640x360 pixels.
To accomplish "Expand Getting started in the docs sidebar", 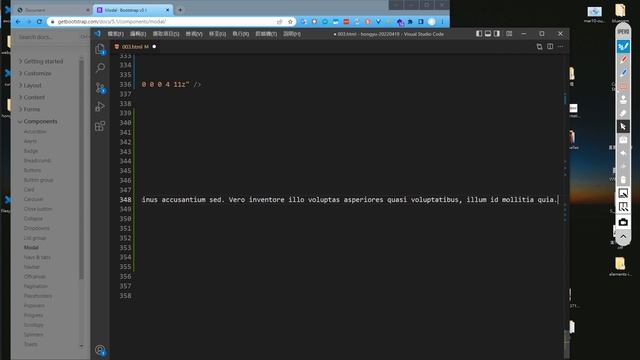I will click(x=41, y=61).
